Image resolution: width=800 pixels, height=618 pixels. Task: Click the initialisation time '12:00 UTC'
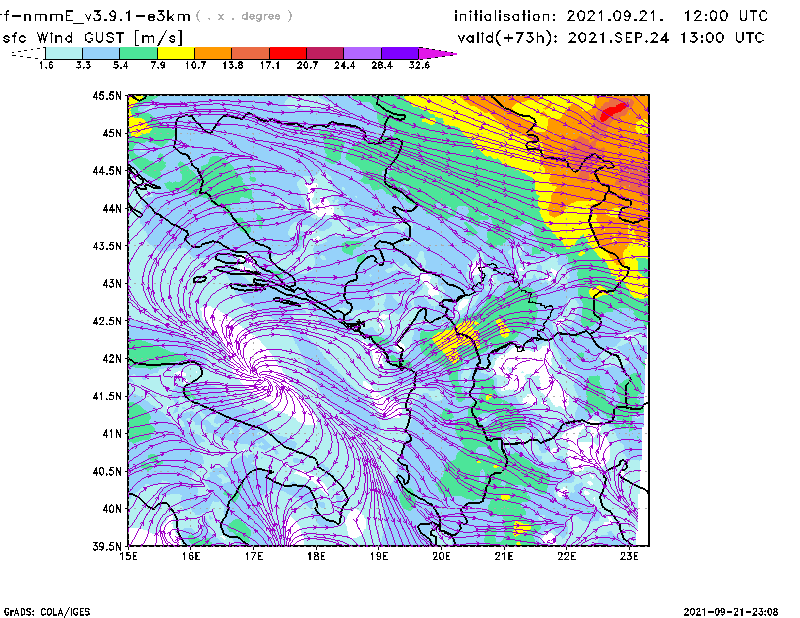tap(726, 16)
